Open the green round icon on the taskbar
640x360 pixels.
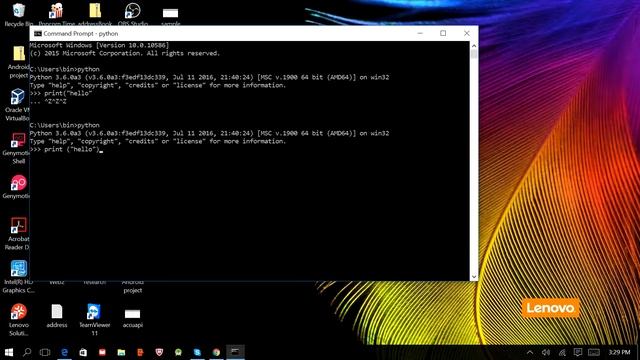click(178, 352)
